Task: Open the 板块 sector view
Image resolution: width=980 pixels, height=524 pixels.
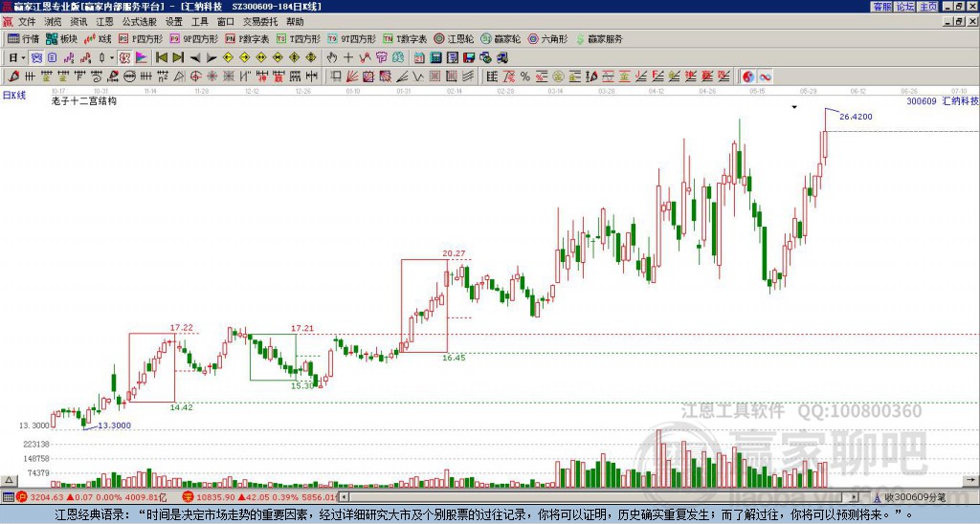Action: (61, 38)
